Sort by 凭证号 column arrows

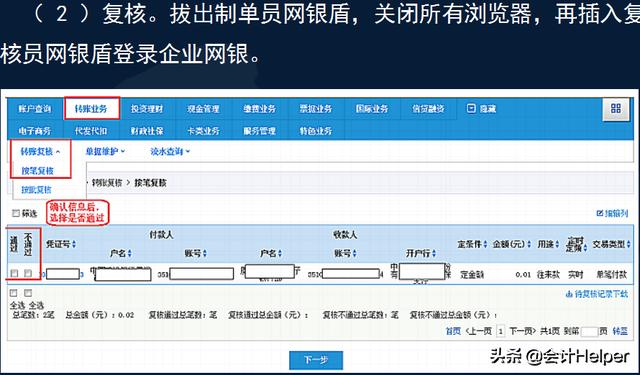[x=74, y=244]
